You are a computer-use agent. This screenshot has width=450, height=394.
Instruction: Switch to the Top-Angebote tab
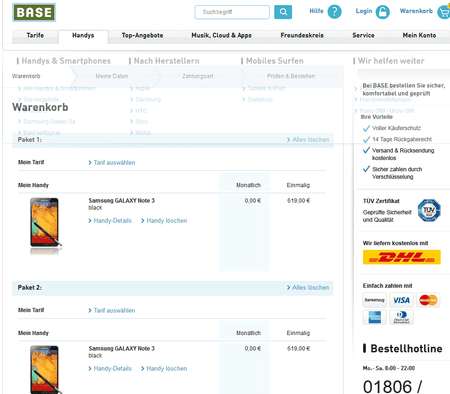(x=142, y=35)
